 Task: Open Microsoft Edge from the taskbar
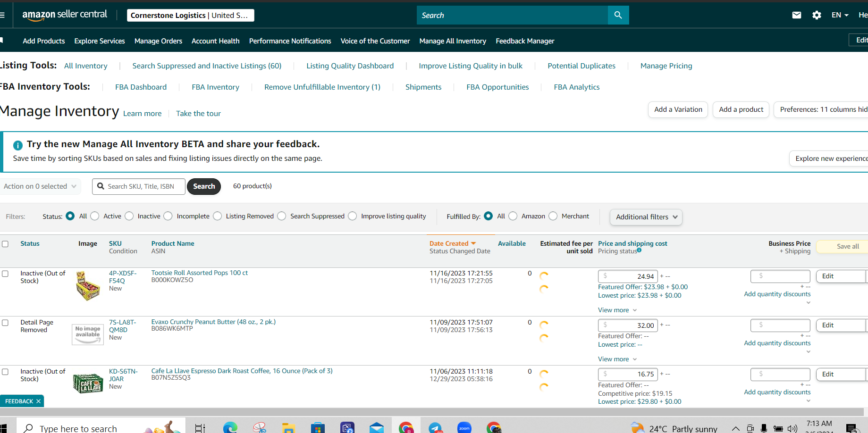click(230, 428)
